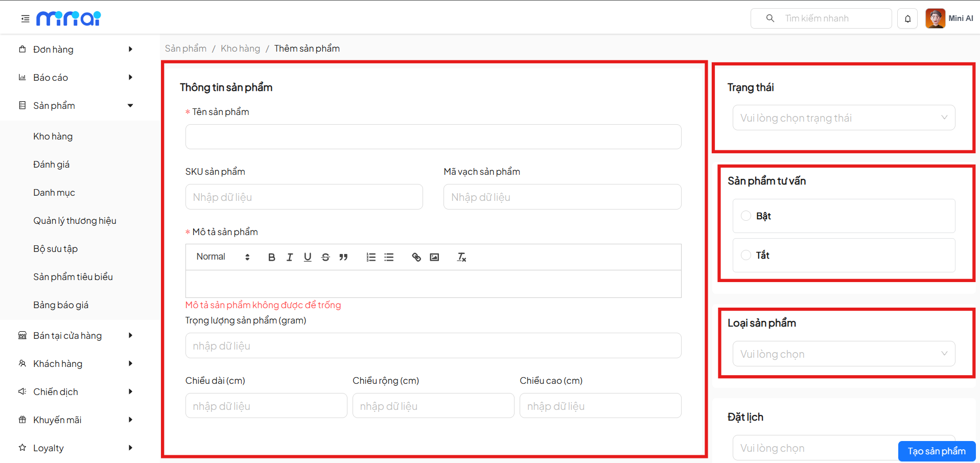Screen dimensions: 980x463
Task: Open the Loại sản phẩm dropdown
Action: click(x=844, y=354)
